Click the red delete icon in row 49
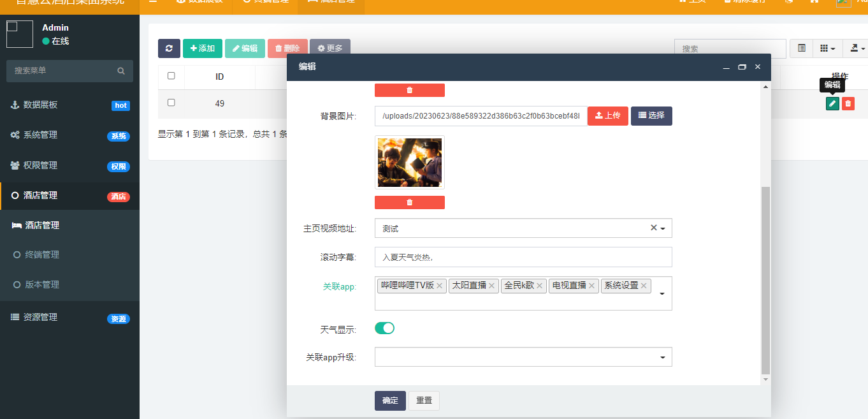The height and width of the screenshot is (419, 868). [848, 103]
